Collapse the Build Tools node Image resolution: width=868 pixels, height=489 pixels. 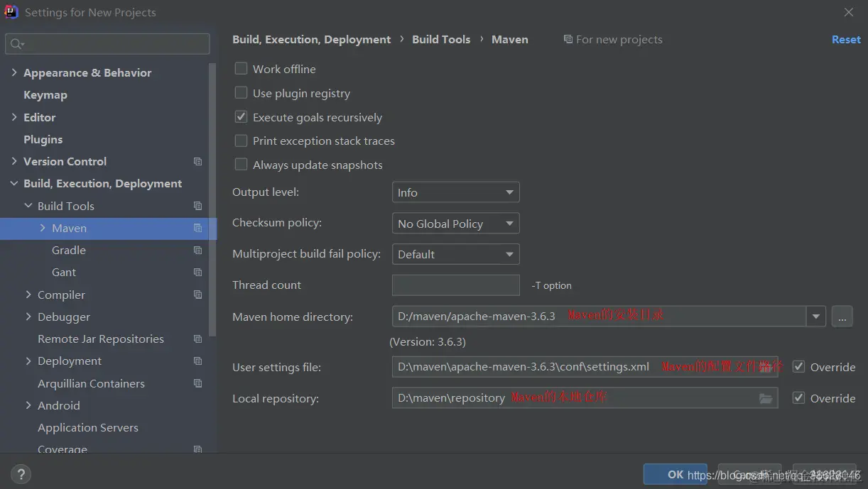(28, 206)
